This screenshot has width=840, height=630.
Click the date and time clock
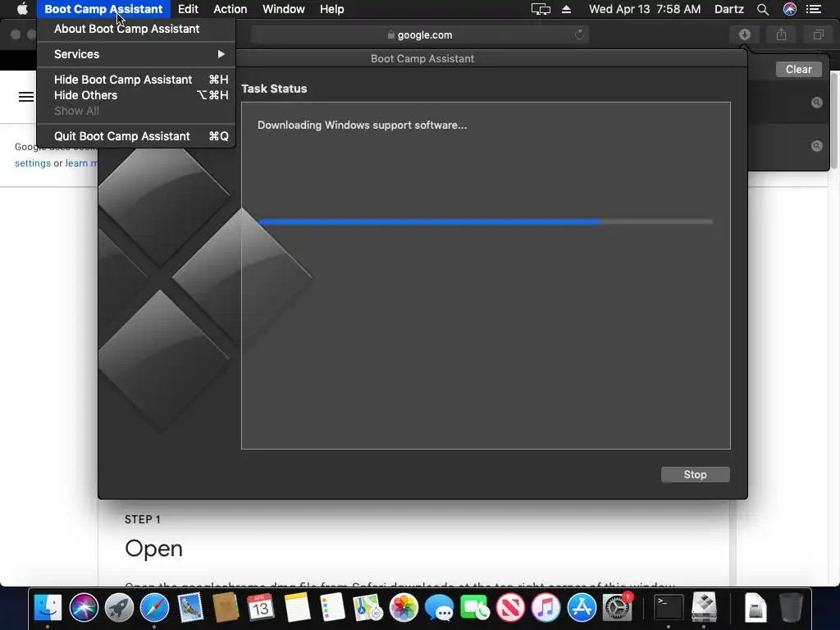645,9
